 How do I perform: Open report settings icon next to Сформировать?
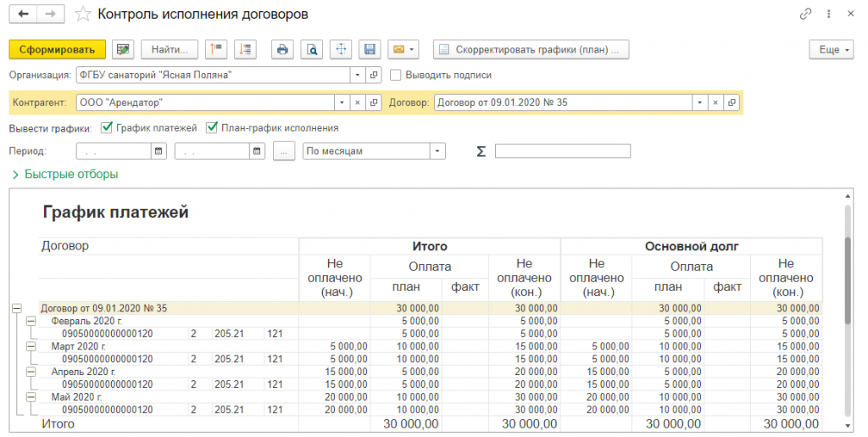tap(124, 50)
